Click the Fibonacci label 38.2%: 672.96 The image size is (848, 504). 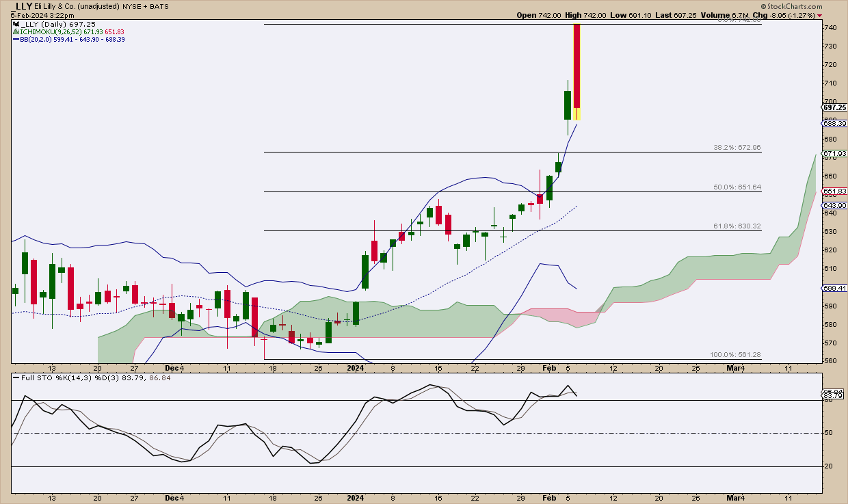738,148
